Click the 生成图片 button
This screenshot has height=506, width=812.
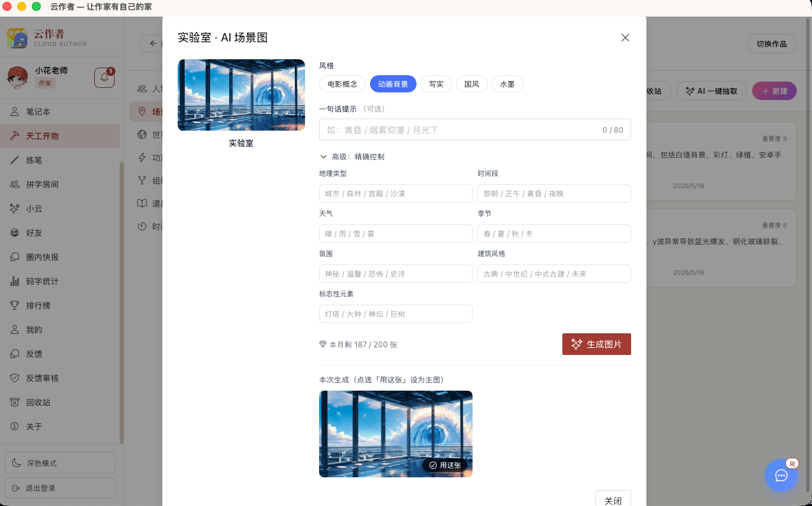[597, 344]
